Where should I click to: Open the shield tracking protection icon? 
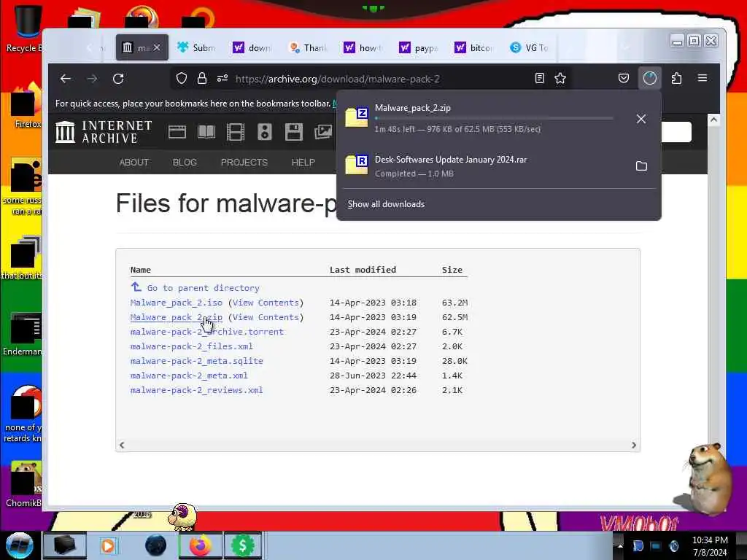tap(182, 78)
